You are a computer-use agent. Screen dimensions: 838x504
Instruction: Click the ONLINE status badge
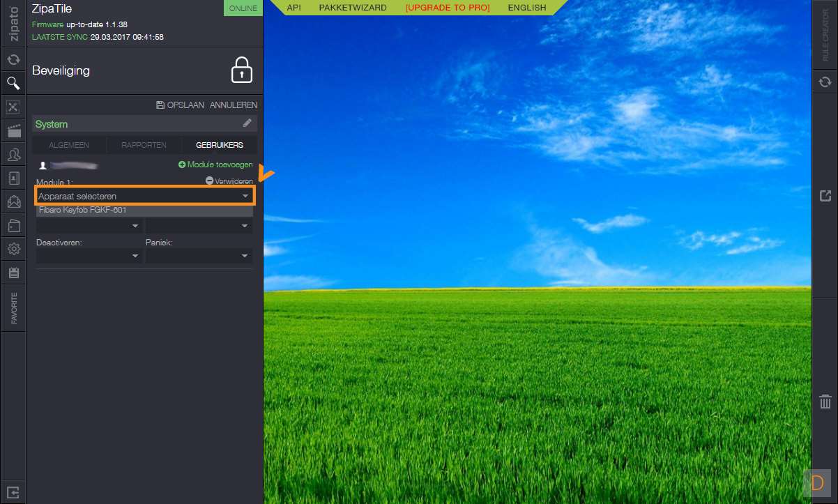click(243, 8)
